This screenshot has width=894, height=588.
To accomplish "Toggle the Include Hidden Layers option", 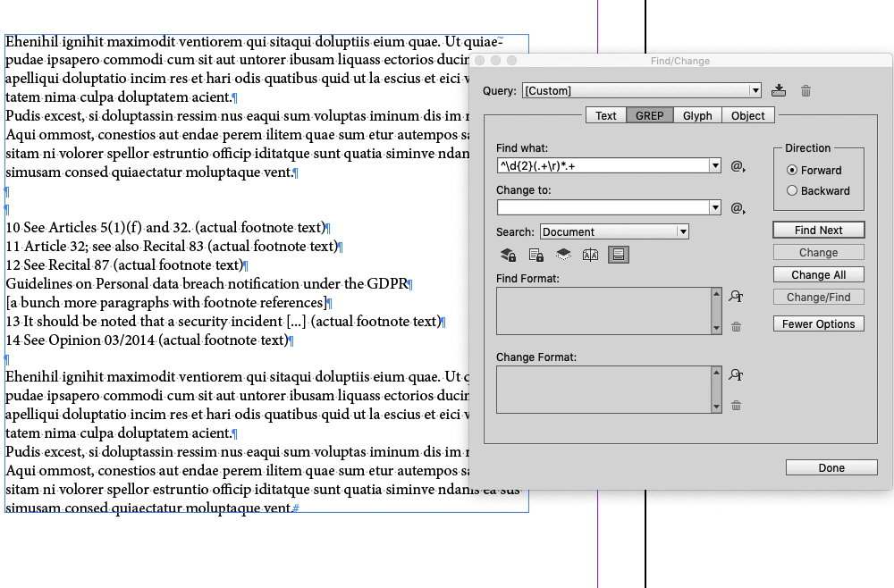I will [562, 255].
